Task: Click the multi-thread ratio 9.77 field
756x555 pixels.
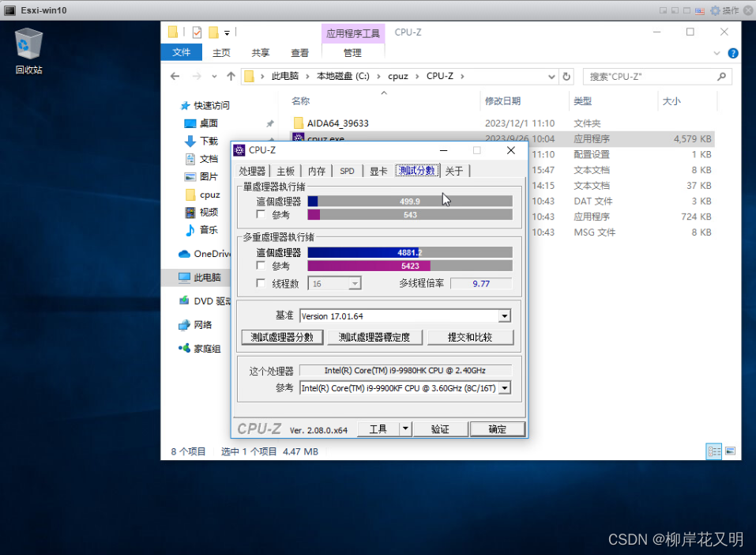Action: pos(481,283)
